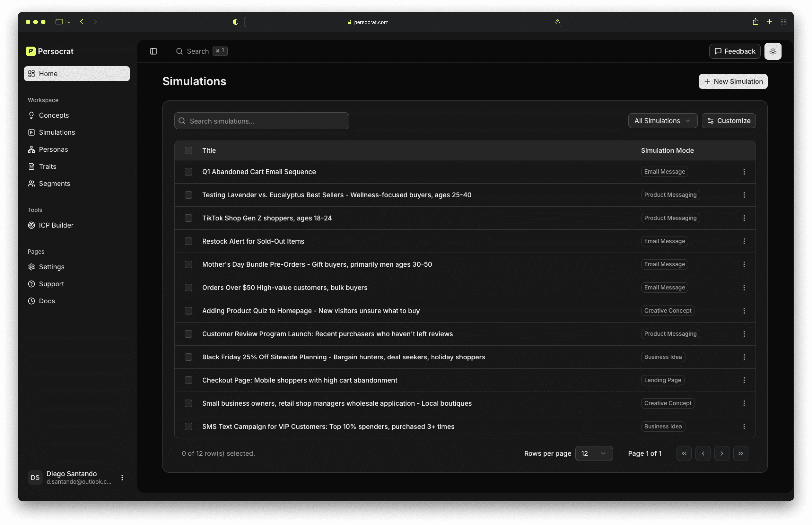Open row actions menu for Restock Alert simulation
Image resolution: width=812 pixels, height=525 pixels.
(744, 241)
